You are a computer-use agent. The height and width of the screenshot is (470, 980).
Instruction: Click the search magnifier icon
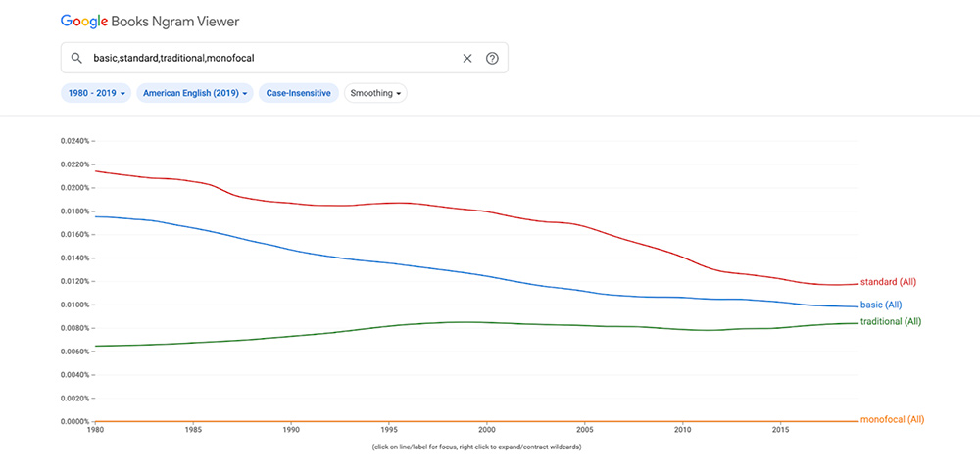(x=76, y=58)
